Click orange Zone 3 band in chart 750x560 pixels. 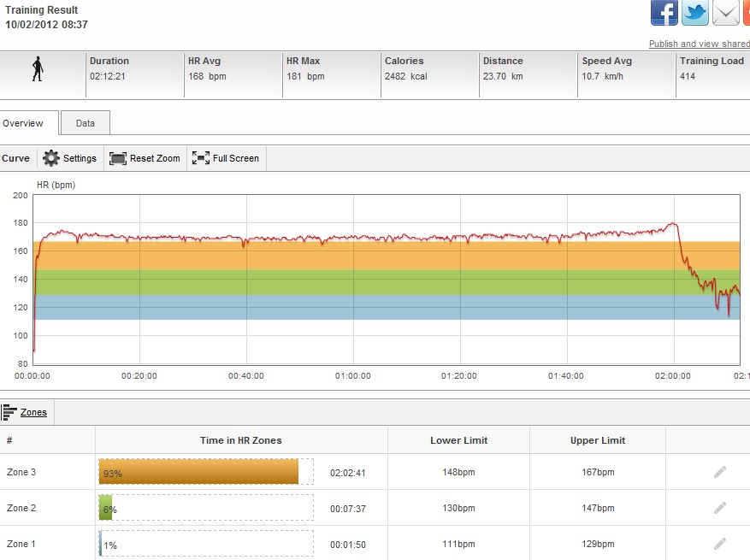pos(387,256)
